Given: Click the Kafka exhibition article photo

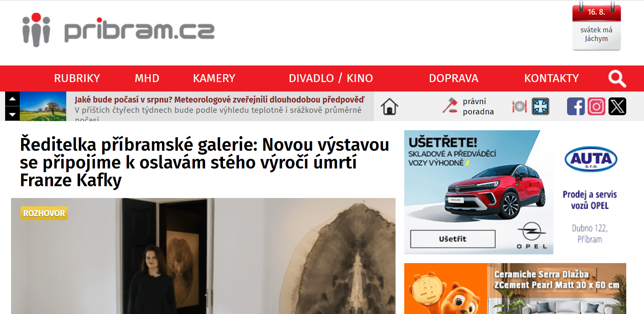Looking at the screenshot, I should [x=203, y=256].
